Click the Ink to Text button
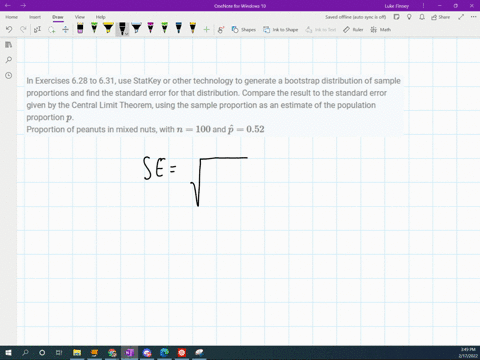This screenshot has width=480, height=360. (321, 30)
